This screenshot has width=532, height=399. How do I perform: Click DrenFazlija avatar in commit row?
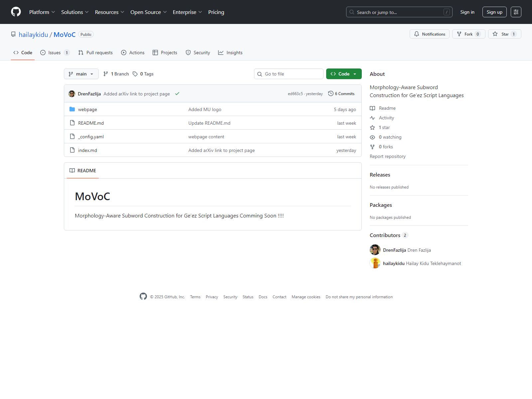72,94
